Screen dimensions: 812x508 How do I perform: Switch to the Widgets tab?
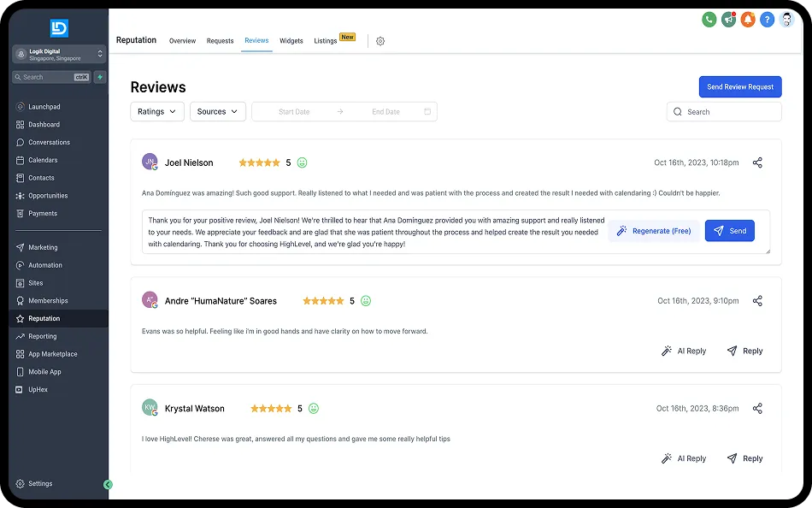[x=291, y=41]
